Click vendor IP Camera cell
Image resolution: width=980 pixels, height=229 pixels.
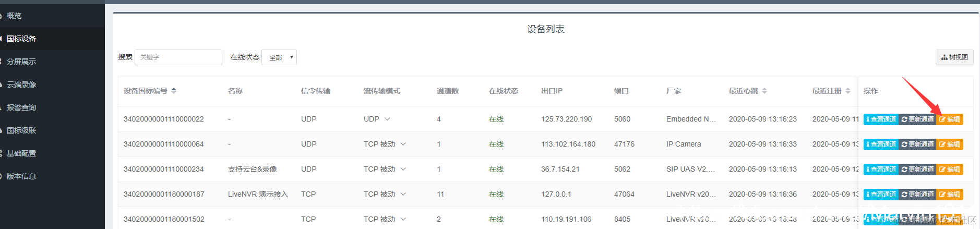click(x=684, y=144)
